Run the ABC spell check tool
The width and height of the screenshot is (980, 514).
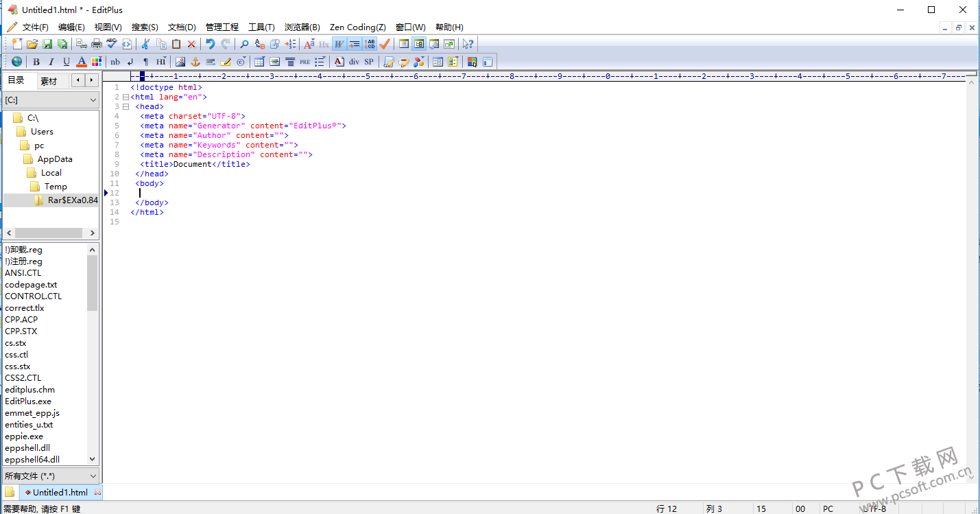point(112,44)
